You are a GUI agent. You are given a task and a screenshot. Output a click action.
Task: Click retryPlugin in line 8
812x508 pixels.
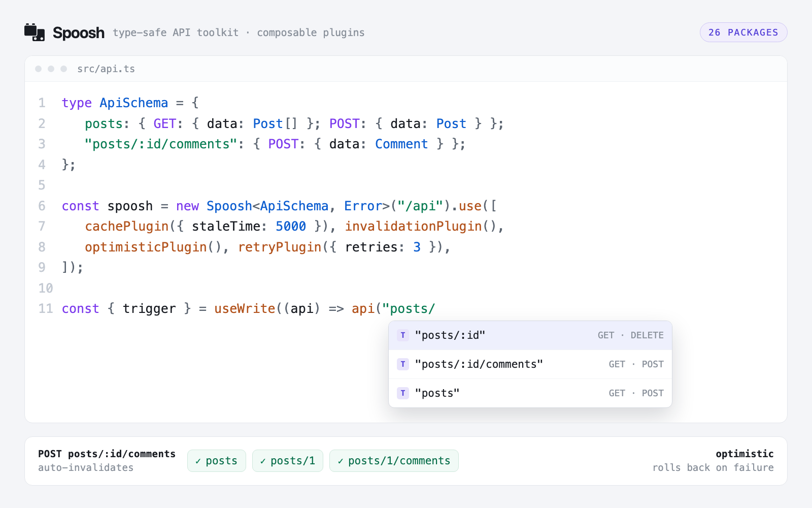coord(280,247)
